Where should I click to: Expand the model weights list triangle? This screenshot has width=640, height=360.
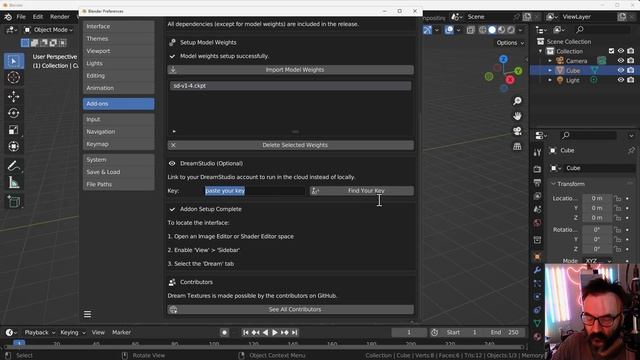(174, 131)
